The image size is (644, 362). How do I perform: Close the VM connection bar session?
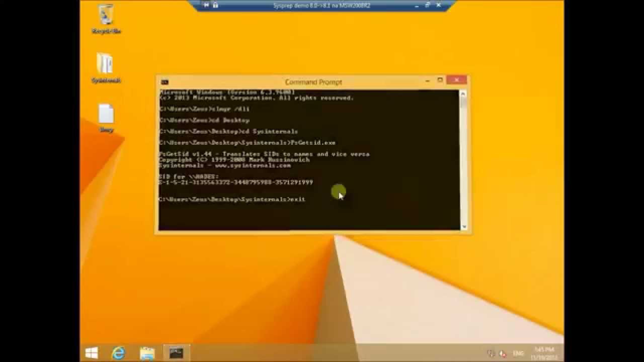point(438,5)
